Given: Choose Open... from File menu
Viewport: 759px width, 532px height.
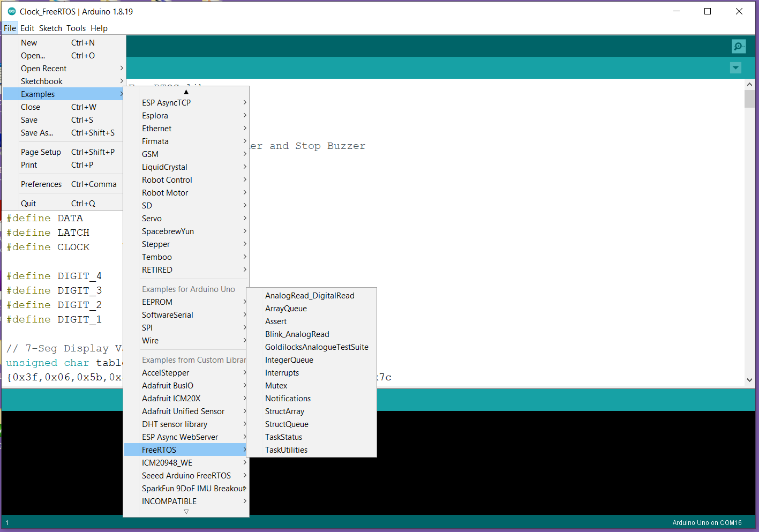Looking at the screenshot, I should click(64, 56).
